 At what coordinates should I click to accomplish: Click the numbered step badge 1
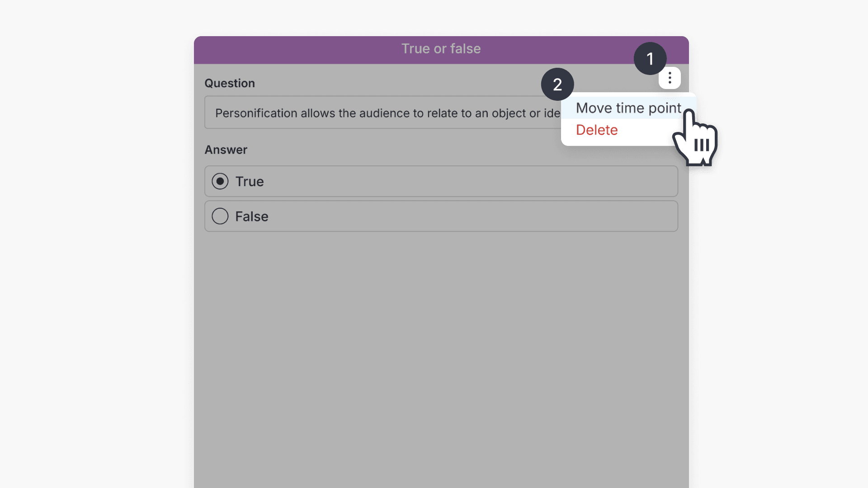[650, 59]
